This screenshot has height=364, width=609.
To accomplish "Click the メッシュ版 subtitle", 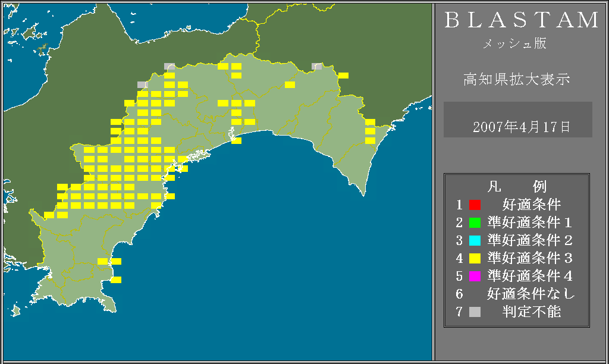I will 514,43.
